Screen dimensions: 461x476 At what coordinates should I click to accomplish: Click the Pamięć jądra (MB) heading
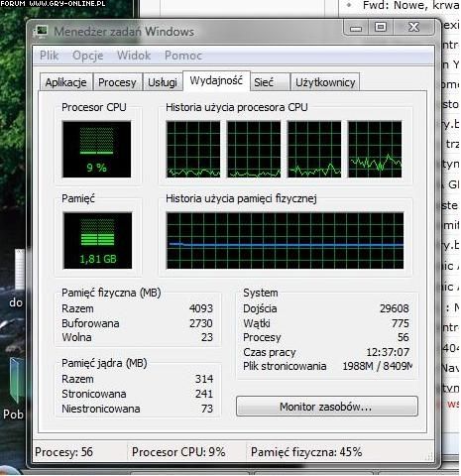point(104,363)
